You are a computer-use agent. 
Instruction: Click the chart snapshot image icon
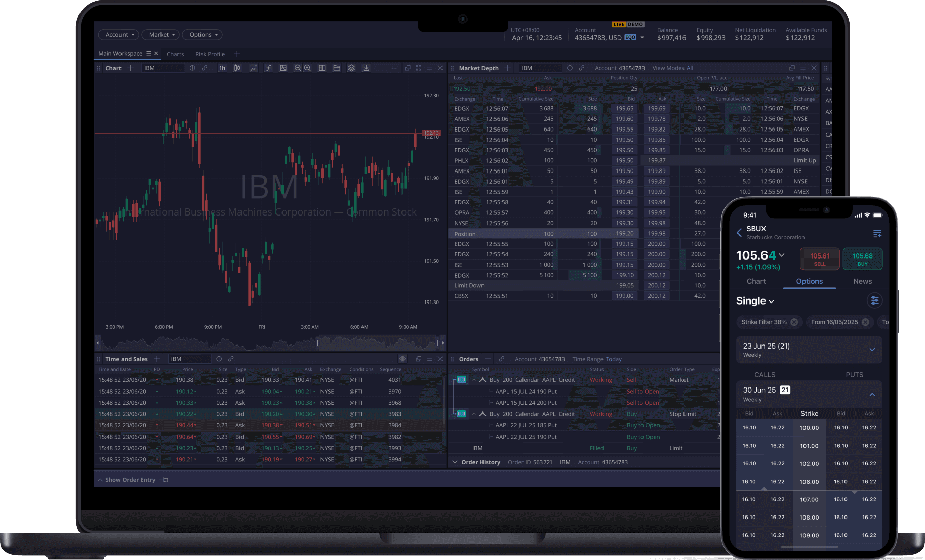(283, 68)
